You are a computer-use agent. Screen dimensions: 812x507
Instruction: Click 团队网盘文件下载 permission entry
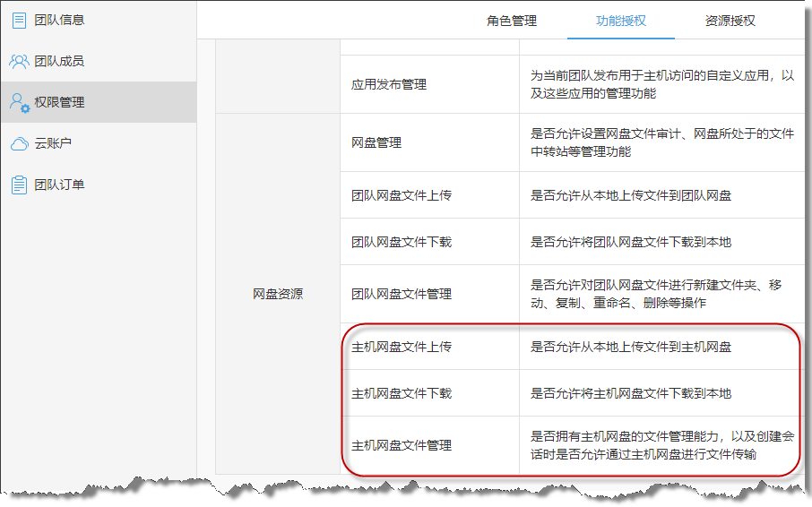point(401,242)
